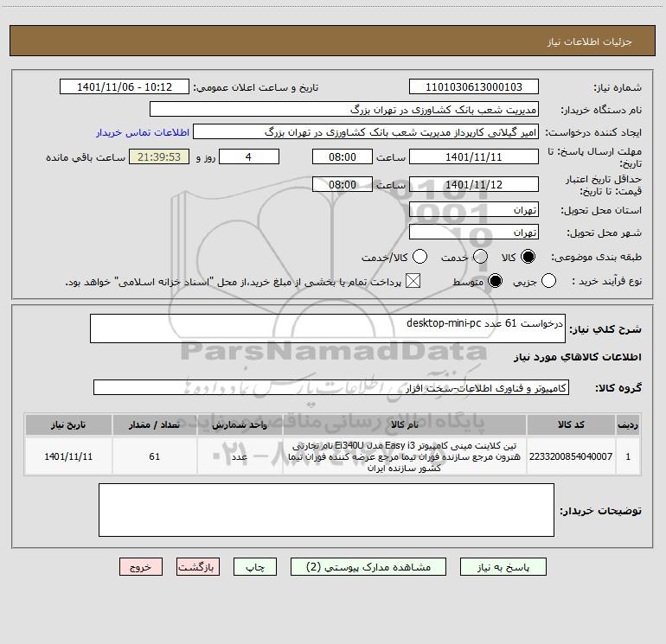The image size is (666, 644).
Task: Click the response deadline date 1401/11/11 field
Action: (474, 156)
